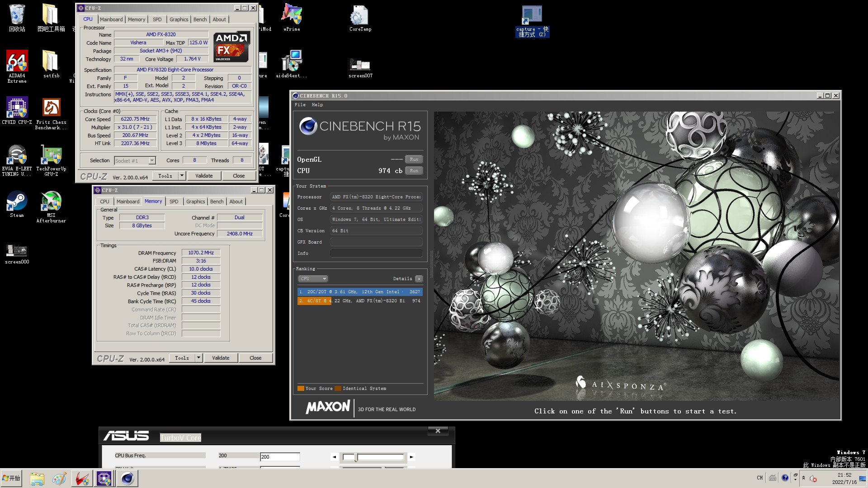Switch to Graphics tab in top CPU-Z window

pyautogui.click(x=179, y=19)
